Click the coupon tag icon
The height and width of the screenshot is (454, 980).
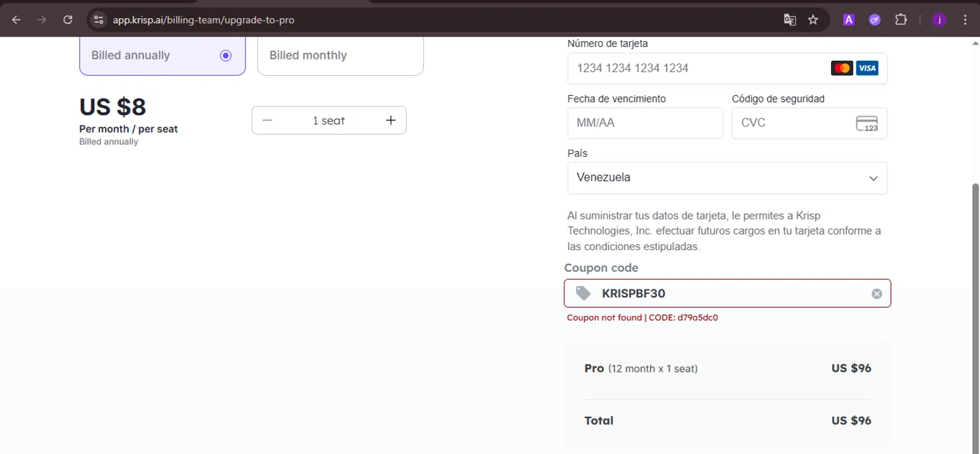click(583, 293)
